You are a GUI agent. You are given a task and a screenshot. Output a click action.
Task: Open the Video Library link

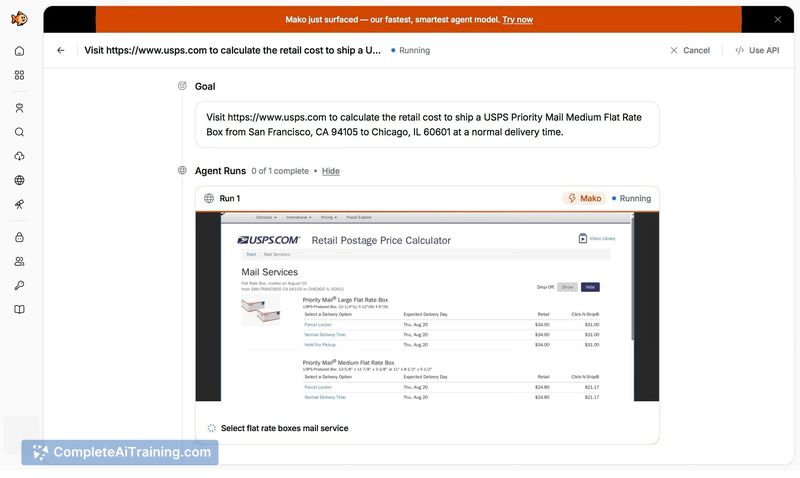point(603,238)
